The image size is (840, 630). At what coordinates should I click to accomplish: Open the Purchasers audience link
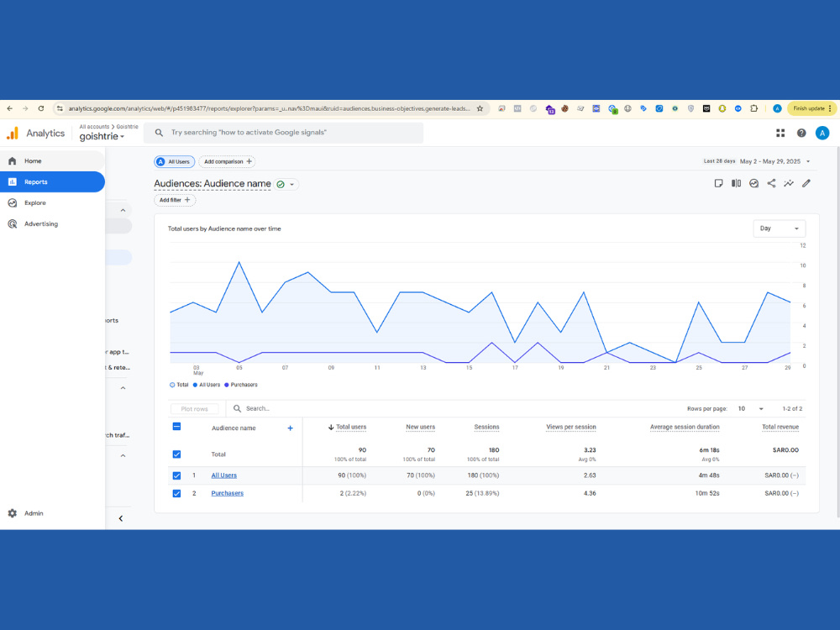pos(227,493)
